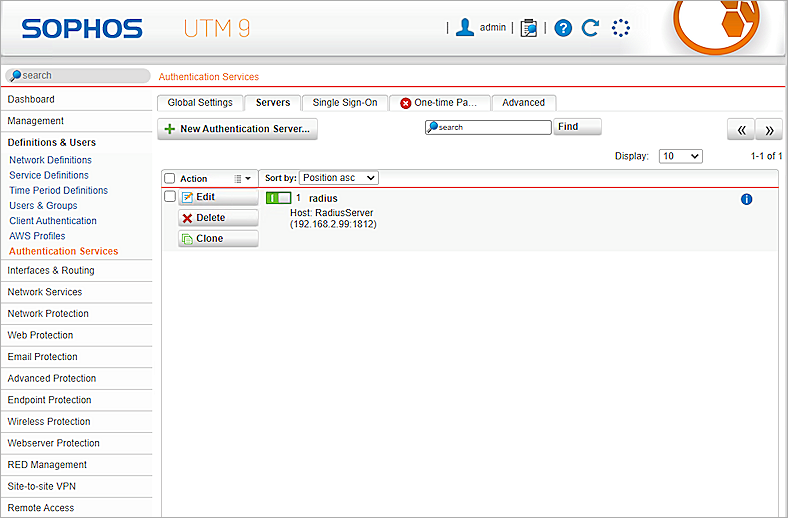Expand Email Protection menu
Image resolution: width=788 pixels, height=518 pixels.
coord(76,357)
